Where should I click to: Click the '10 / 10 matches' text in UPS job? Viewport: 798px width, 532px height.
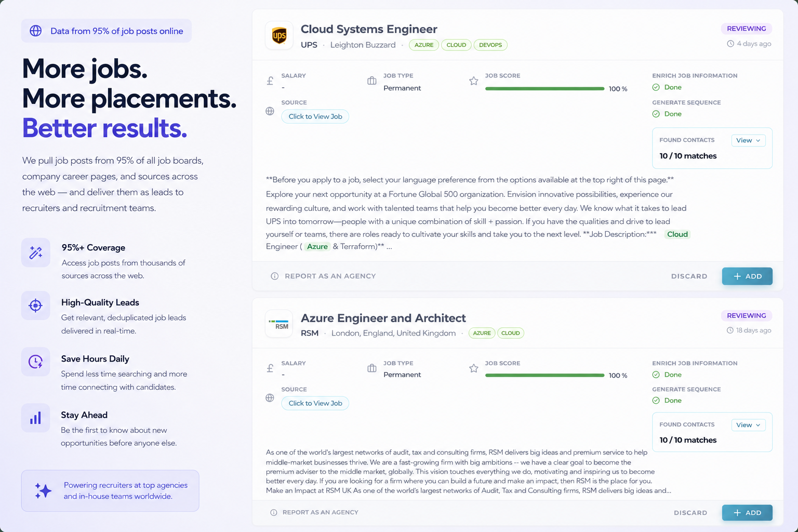pyautogui.click(x=688, y=156)
